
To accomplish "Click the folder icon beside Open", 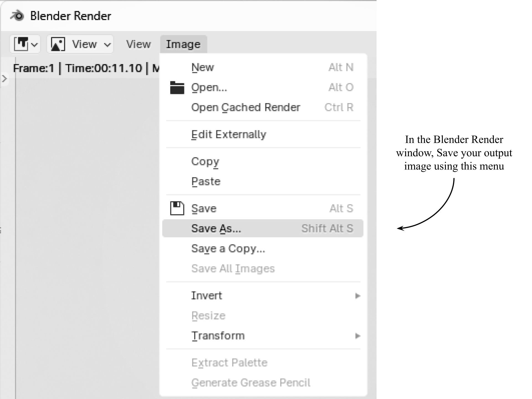I will tap(177, 87).
